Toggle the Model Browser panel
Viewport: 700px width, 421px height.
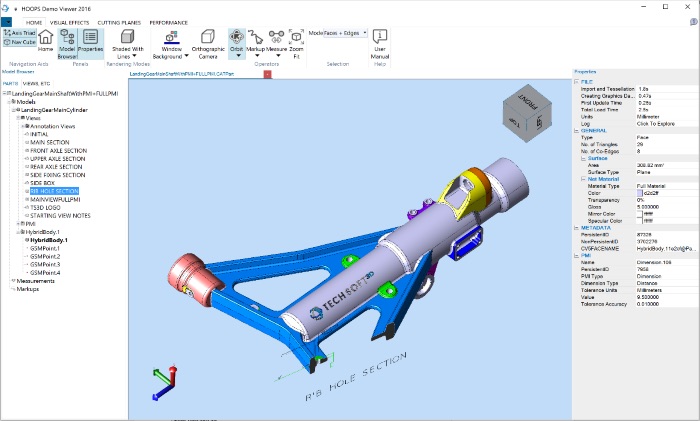[67, 44]
